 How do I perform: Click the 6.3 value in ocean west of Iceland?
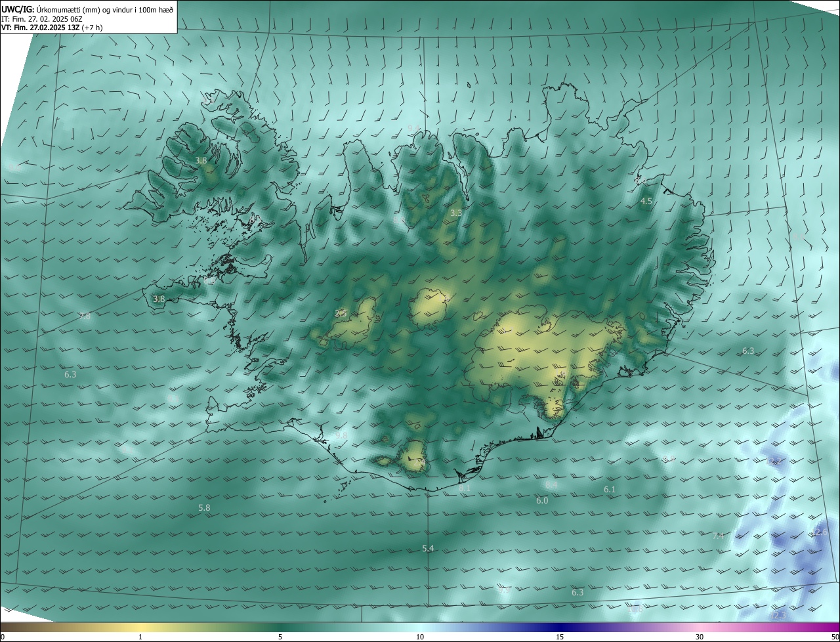[70, 375]
